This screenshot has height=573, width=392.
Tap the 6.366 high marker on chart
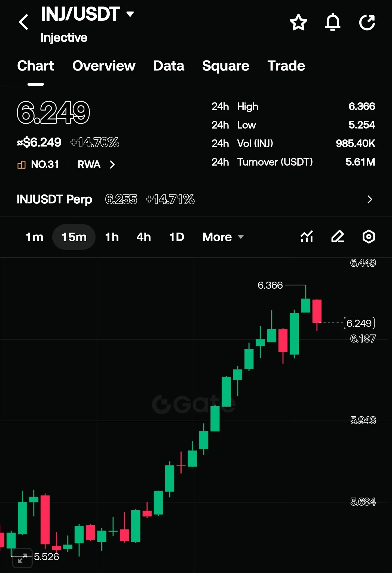pos(270,285)
